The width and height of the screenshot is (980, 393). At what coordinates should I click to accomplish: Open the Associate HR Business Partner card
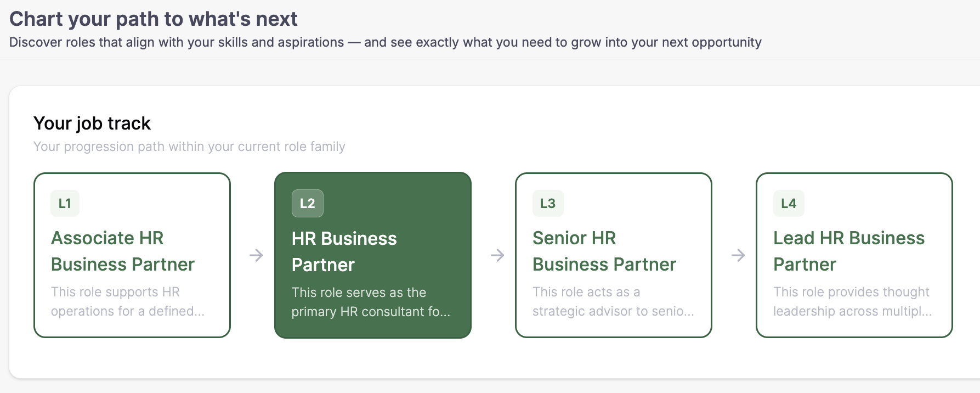tap(132, 255)
